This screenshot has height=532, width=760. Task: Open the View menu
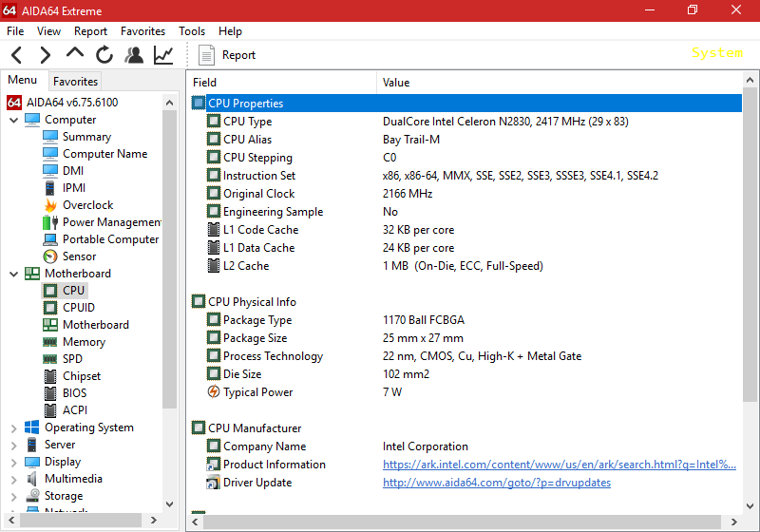point(49,31)
